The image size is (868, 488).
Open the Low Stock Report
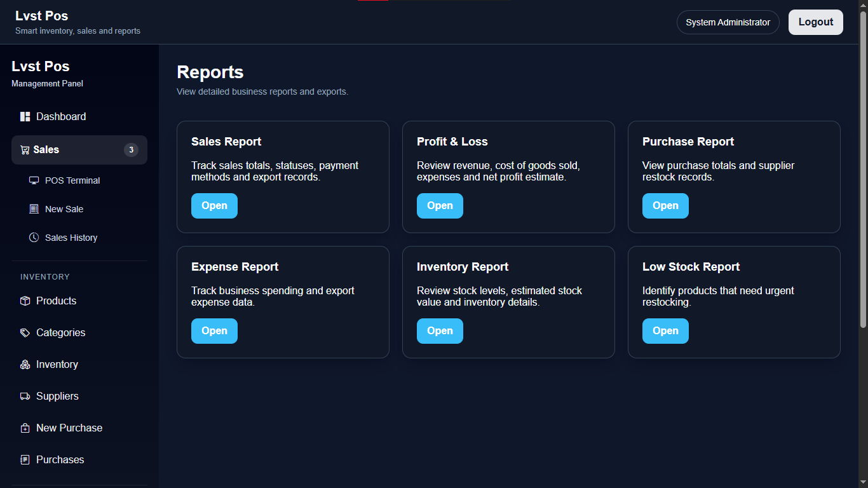(x=665, y=330)
